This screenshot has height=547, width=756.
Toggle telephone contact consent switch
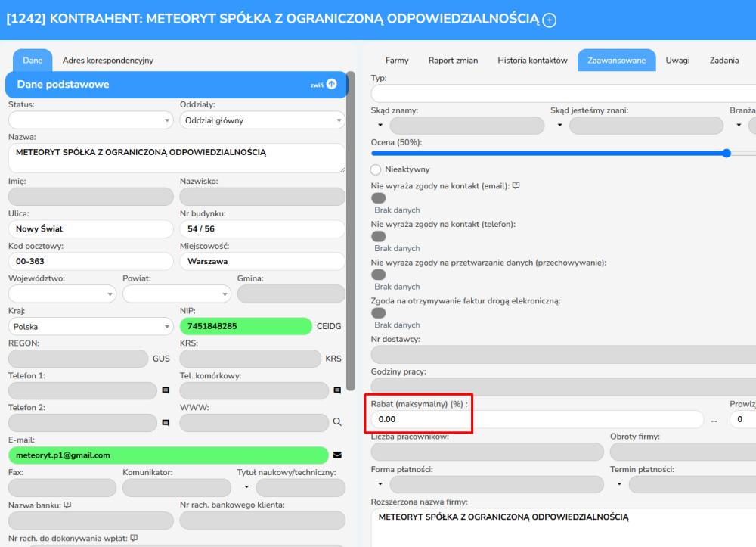pos(379,236)
